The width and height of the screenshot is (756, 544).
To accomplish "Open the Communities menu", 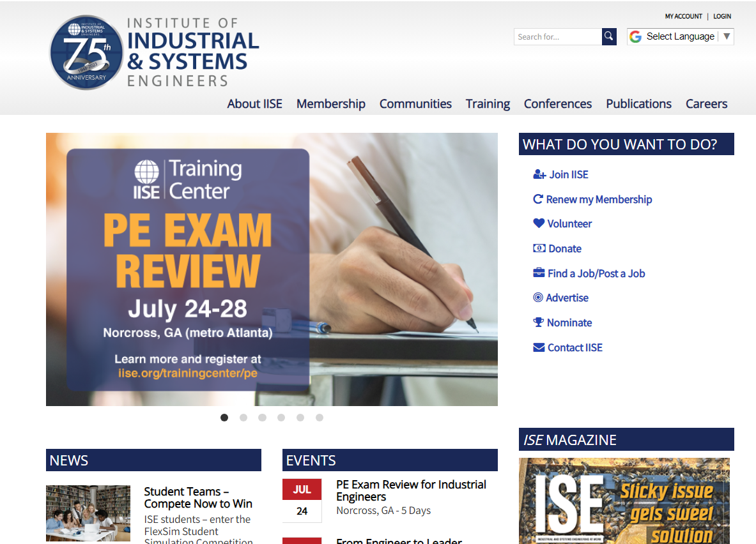I will point(415,104).
